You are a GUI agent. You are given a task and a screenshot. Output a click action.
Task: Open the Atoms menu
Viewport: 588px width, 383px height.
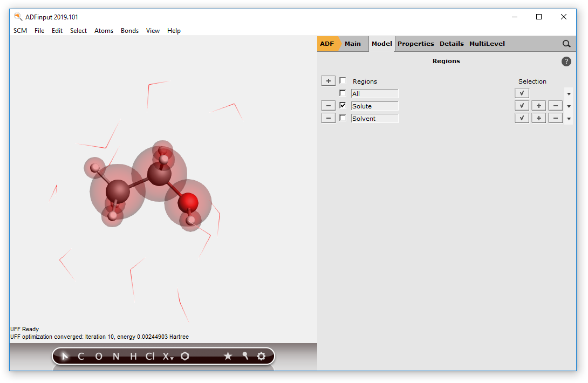(x=104, y=31)
